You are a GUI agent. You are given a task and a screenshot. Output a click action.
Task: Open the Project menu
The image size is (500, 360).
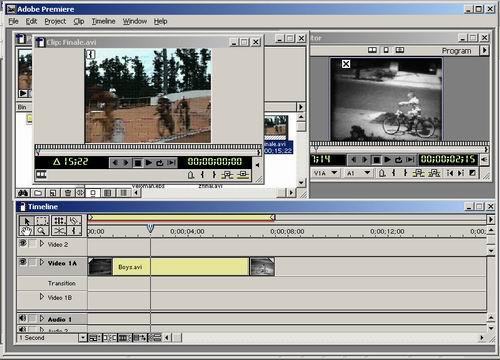pos(55,21)
